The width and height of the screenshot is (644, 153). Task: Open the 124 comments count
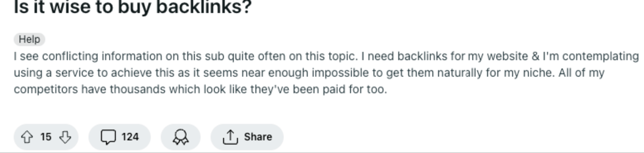tap(130, 137)
